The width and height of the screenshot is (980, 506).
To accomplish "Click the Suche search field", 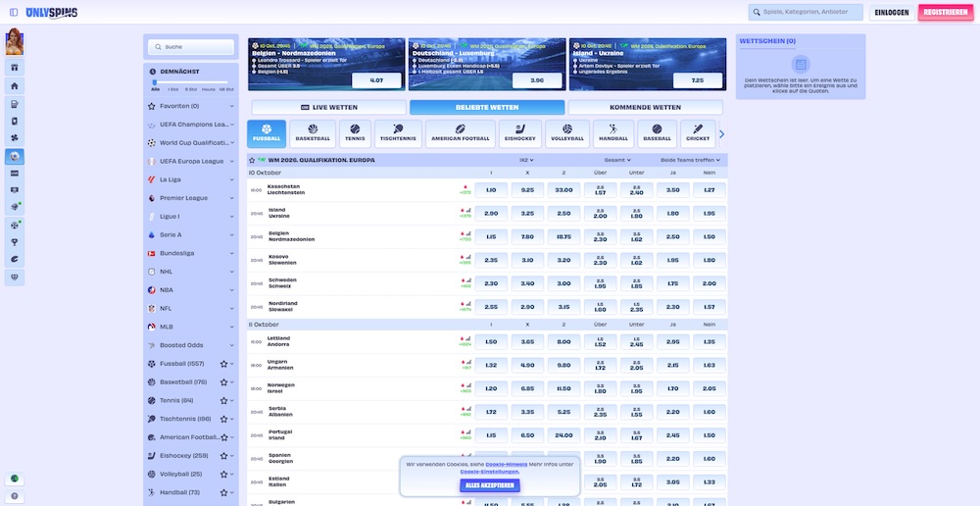I will pyautogui.click(x=191, y=46).
